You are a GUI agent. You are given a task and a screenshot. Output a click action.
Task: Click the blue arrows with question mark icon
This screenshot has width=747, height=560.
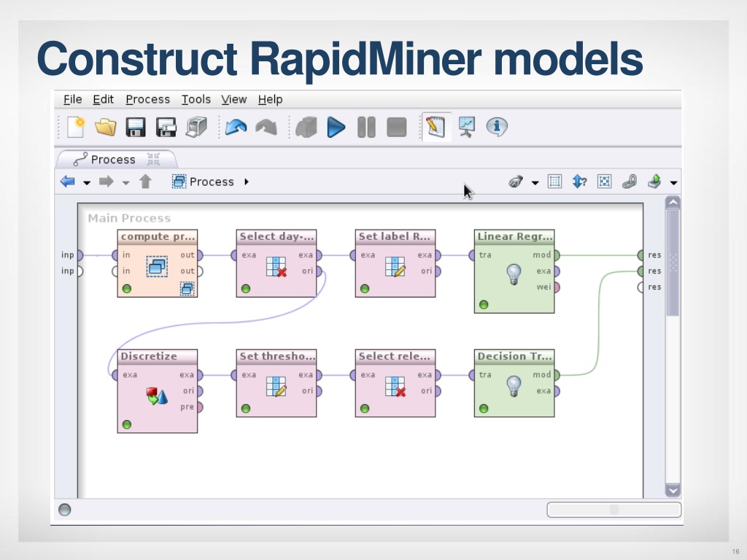click(579, 182)
